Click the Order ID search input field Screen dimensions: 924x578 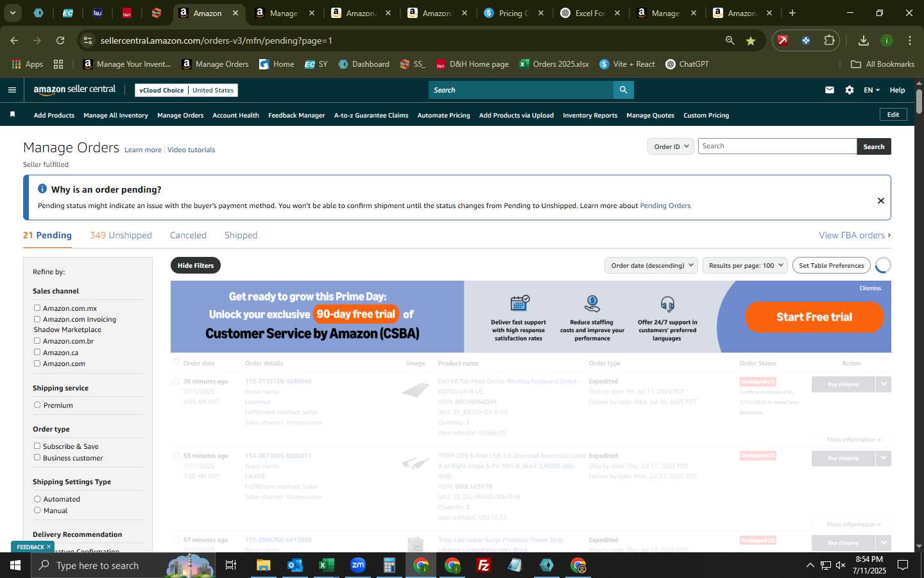tap(777, 146)
